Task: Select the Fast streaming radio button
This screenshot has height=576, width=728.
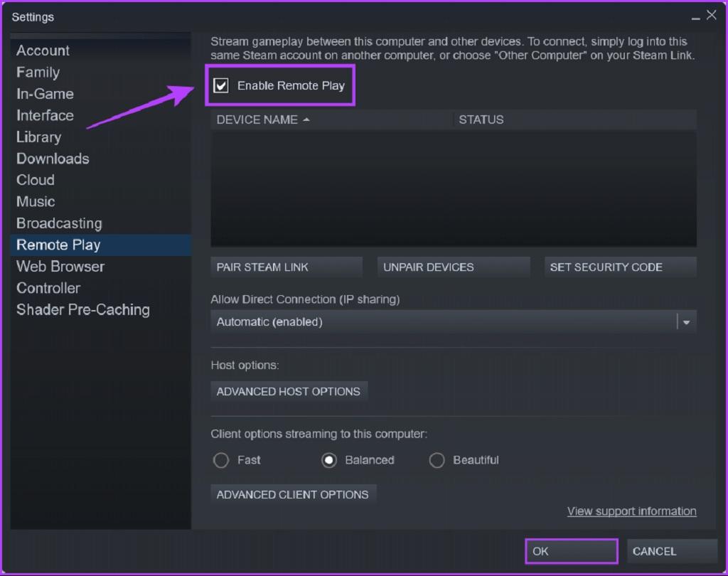Action: (x=221, y=460)
